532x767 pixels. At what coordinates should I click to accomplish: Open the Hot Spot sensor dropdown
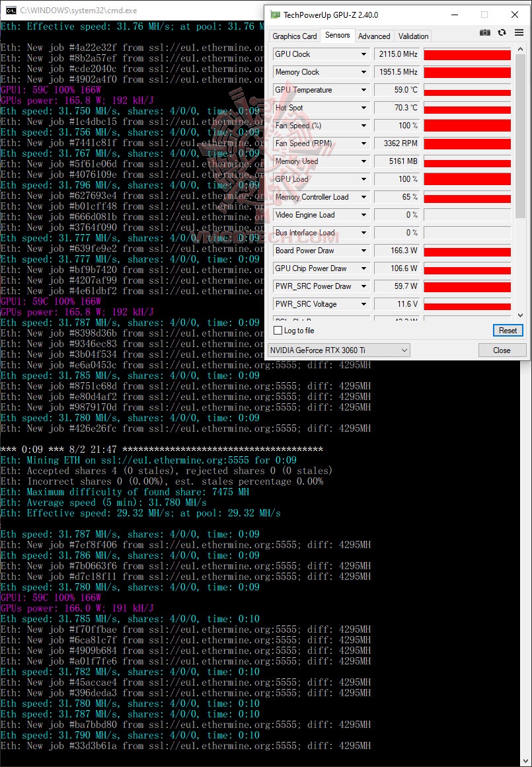click(x=363, y=108)
